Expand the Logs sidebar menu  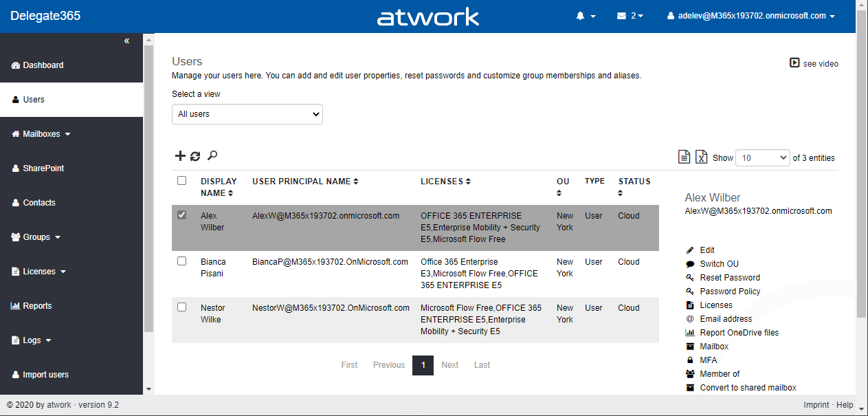(x=32, y=340)
